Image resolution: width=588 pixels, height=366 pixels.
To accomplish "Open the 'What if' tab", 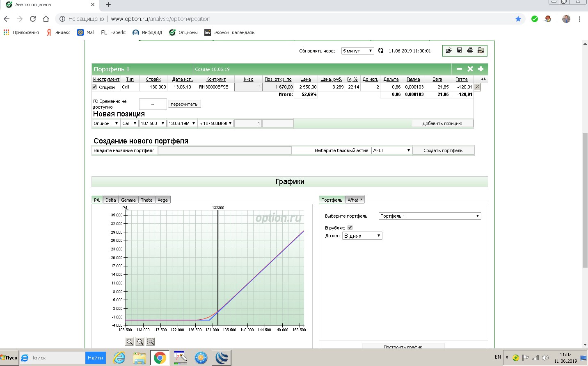I will [355, 200].
